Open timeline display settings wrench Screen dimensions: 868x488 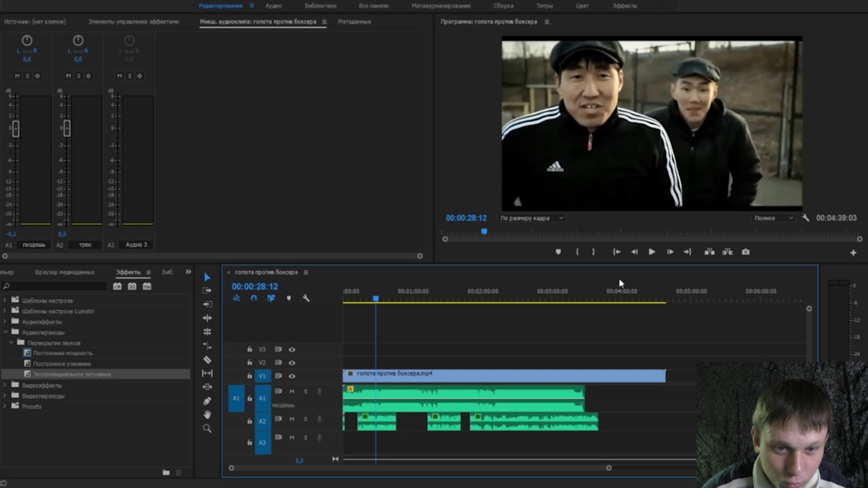point(306,298)
